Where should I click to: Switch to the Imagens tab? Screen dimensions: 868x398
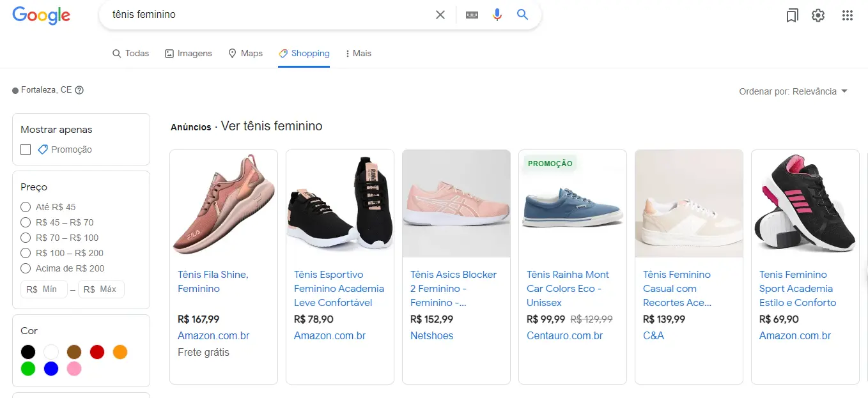(189, 54)
